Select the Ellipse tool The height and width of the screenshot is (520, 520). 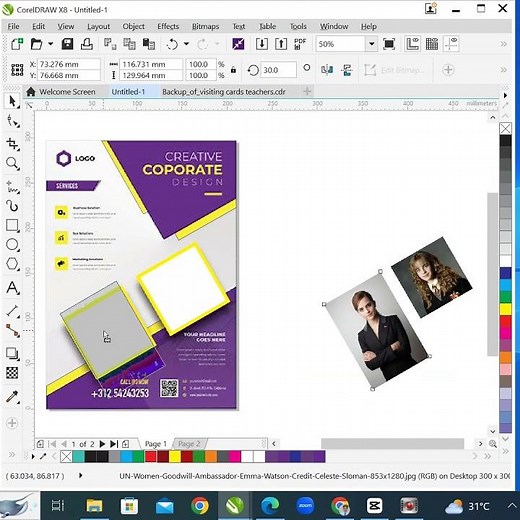[12, 244]
